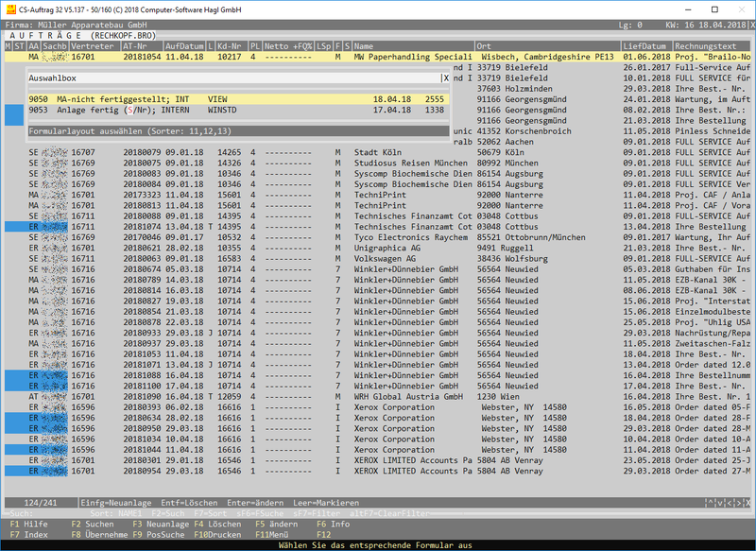Image resolution: width=756 pixels, height=551 pixels.
Task: Click F10 Drucken to print
Action: [x=219, y=533]
